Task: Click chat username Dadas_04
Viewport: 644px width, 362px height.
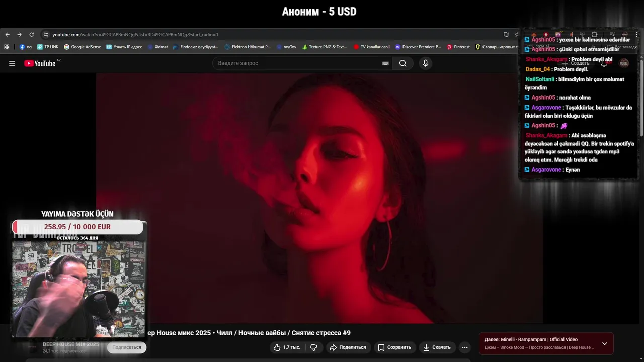Action: 538,69
